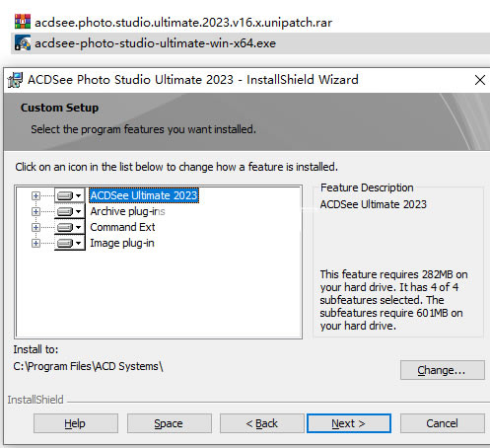Image resolution: width=490 pixels, height=448 pixels.
Task: Click the installer icon of acdsee-photo-studio-ultimate-win-x64.exe
Action: 23,43
